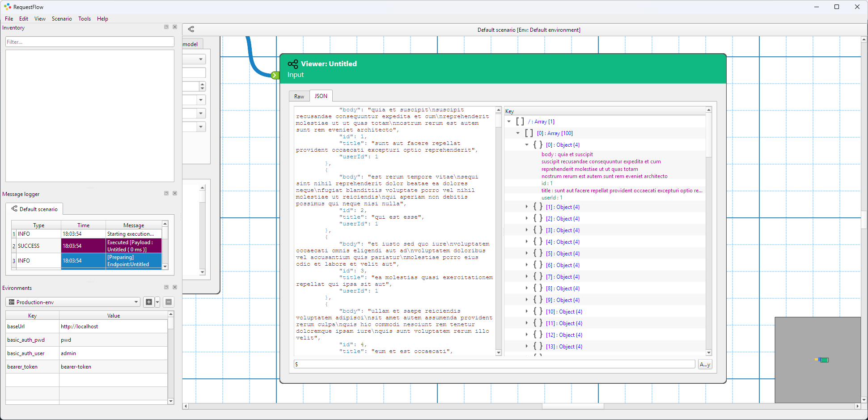Click the Viewer node share icon in header
868x420 pixels.
[x=293, y=64]
